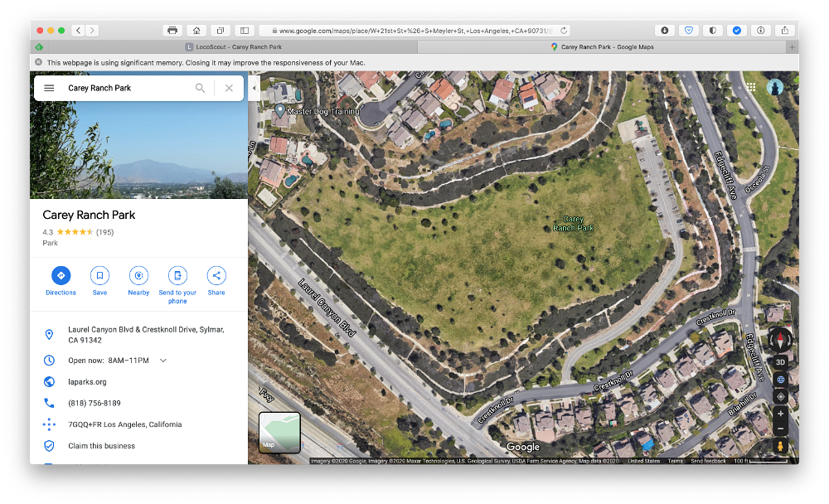This screenshot has height=504, width=829.
Task: Click inside the Carey Ranch Park search field
Action: 127,88
